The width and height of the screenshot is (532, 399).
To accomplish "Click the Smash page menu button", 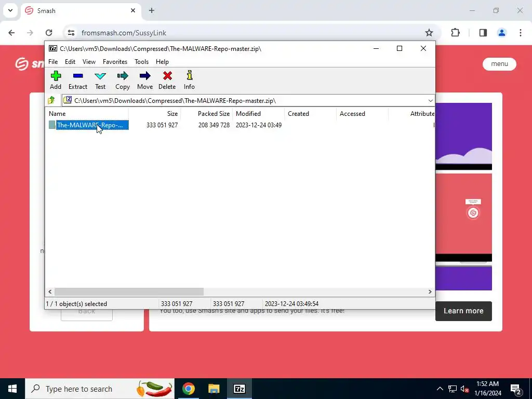I will [x=499, y=64].
